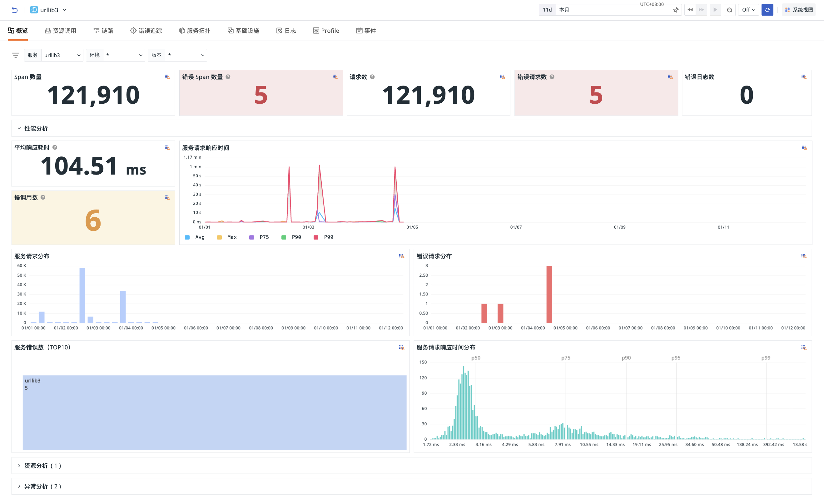
Task: Switch to the 错误追踪 tab
Action: coord(146,31)
